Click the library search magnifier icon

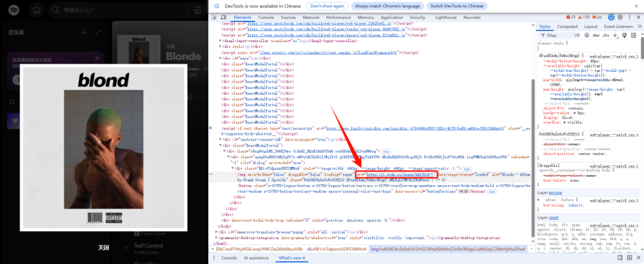click(13, 102)
